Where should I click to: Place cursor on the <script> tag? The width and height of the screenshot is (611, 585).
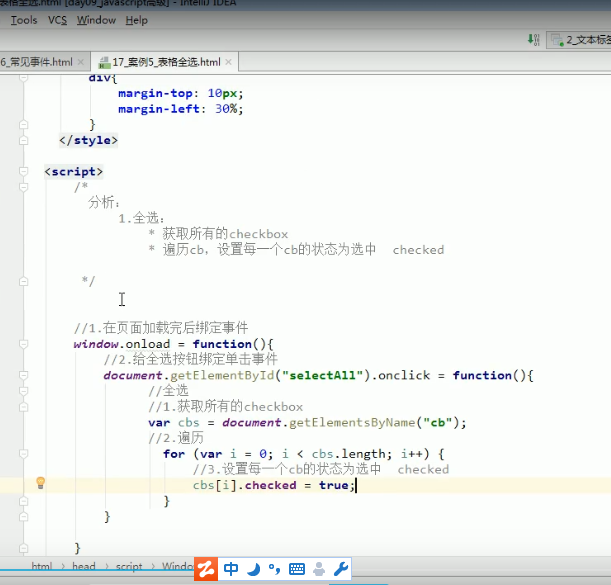(x=74, y=172)
